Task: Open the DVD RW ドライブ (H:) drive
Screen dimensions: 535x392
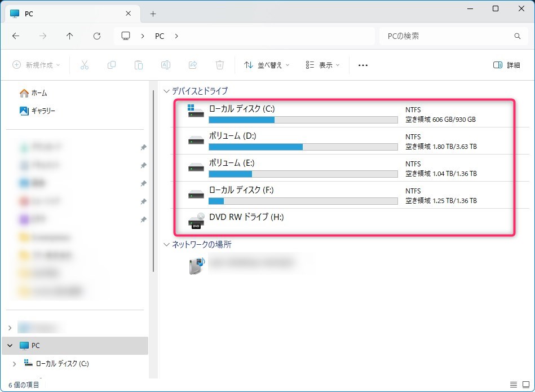Action: [246, 217]
